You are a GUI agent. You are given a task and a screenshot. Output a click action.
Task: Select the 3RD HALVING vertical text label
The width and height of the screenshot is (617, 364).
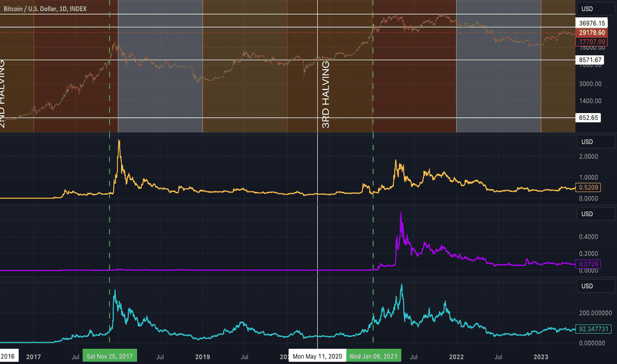[326, 95]
